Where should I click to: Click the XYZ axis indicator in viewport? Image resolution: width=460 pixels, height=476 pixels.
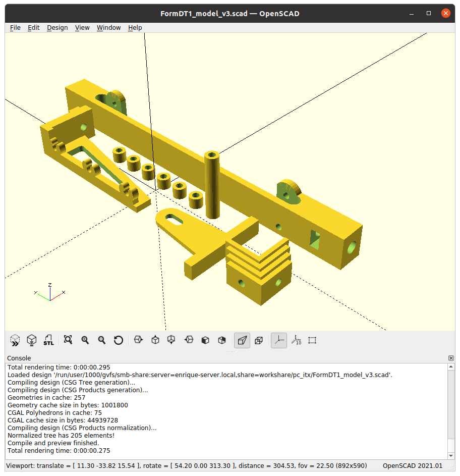click(50, 292)
